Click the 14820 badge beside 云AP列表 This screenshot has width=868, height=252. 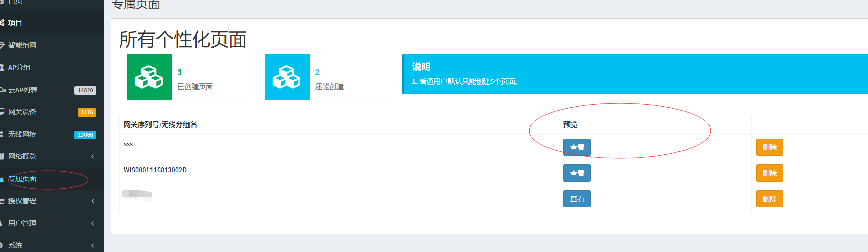(85, 90)
